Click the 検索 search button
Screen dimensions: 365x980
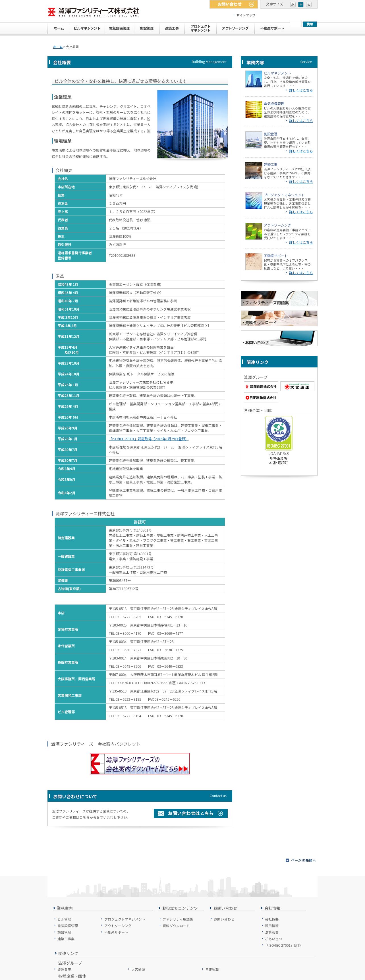point(310,24)
